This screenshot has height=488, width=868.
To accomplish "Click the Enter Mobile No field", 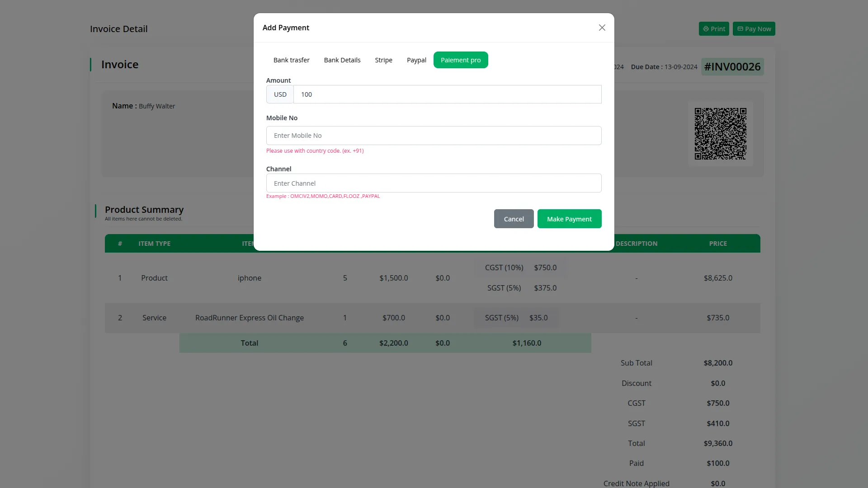I will (434, 135).
